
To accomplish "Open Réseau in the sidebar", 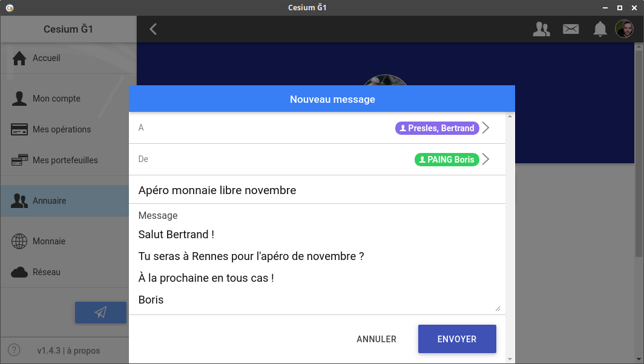I will [x=65, y=272].
